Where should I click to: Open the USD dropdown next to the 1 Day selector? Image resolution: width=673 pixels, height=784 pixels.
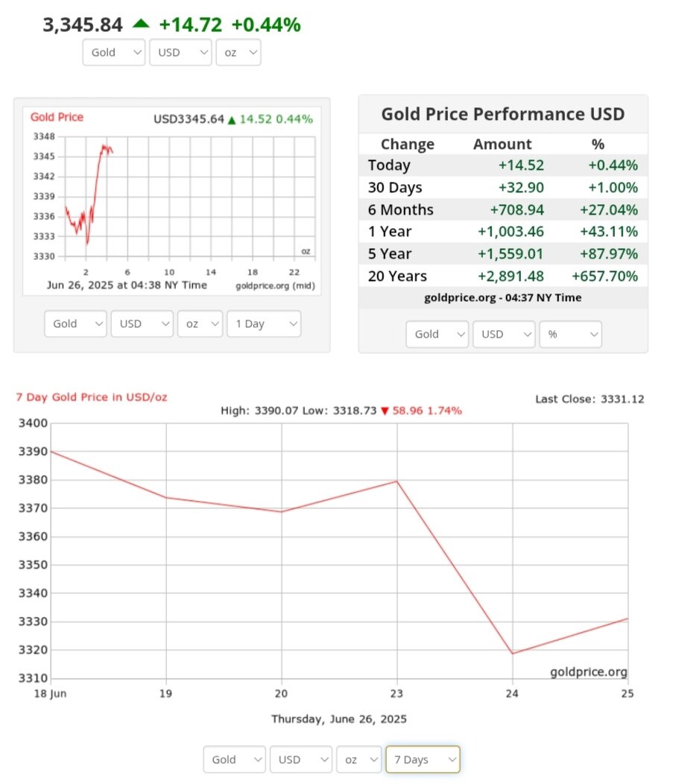coord(142,323)
